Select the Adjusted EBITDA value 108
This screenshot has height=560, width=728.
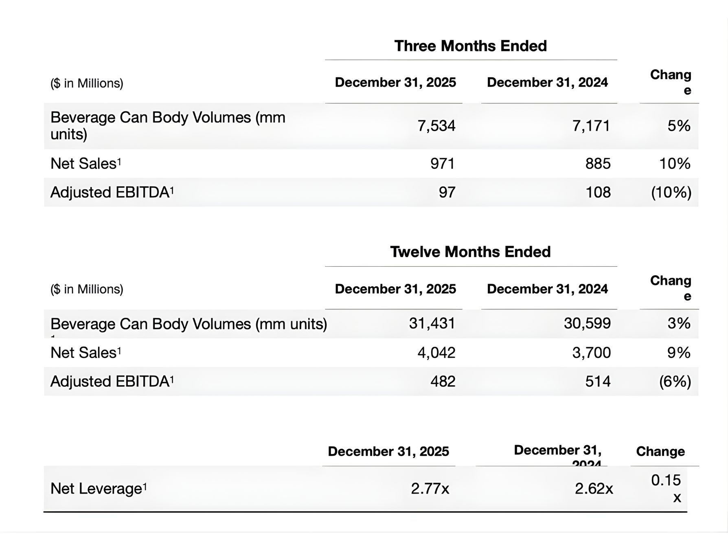pos(598,192)
